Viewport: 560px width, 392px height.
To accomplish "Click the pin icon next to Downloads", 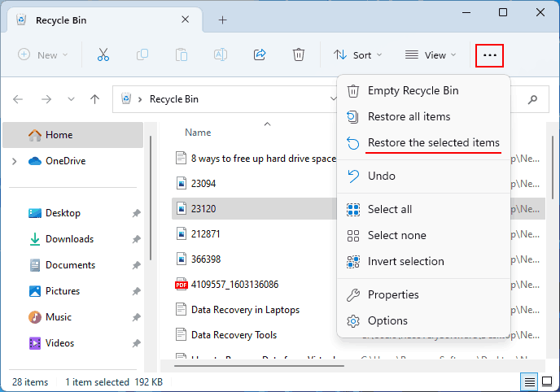I will (136, 239).
